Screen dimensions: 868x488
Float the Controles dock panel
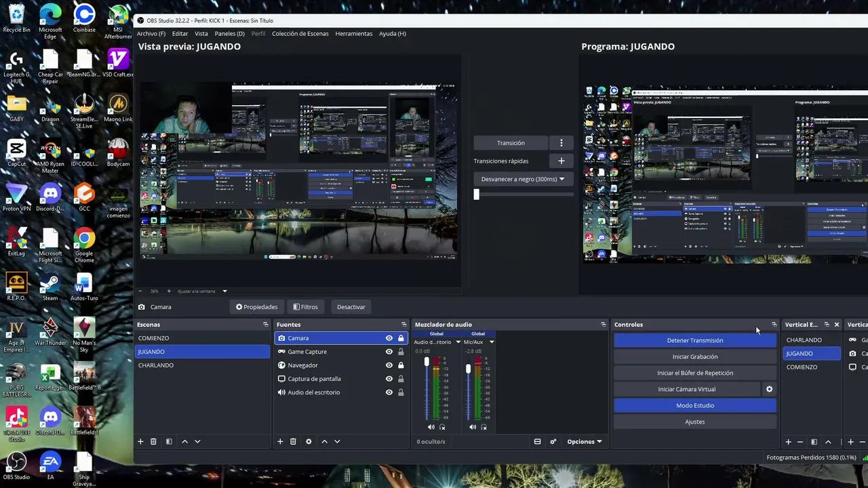pyautogui.click(x=774, y=325)
